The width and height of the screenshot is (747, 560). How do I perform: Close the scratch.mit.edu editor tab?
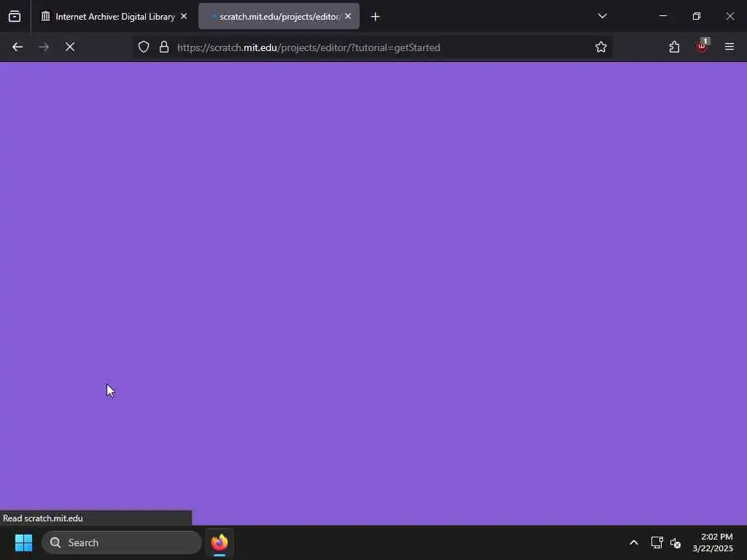[348, 16]
